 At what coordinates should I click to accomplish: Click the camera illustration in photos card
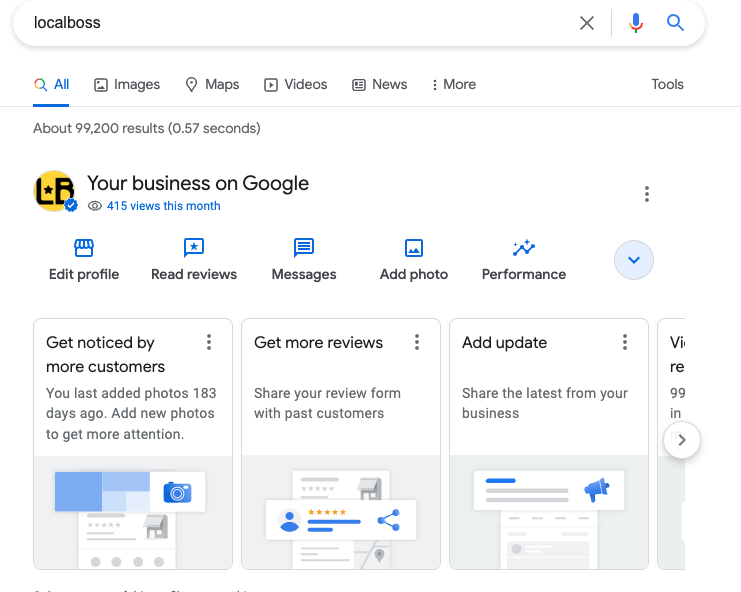click(x=177, y=492)
